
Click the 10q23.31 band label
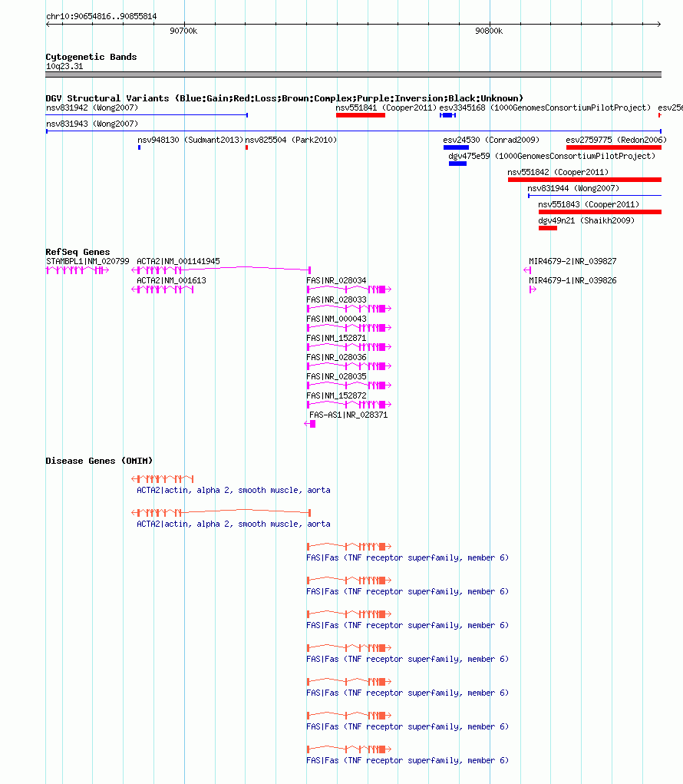[64, 66]
